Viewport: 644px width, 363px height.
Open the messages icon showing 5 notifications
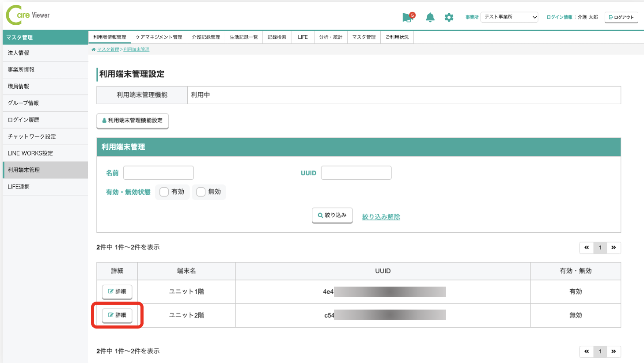(407, 17)
